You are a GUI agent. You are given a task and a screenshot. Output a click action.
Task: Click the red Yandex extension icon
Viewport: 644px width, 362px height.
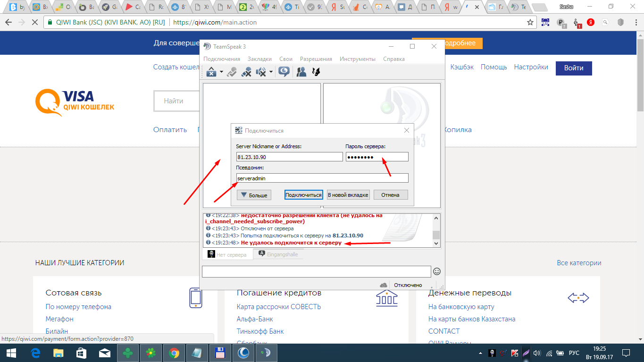pos(591,22)
